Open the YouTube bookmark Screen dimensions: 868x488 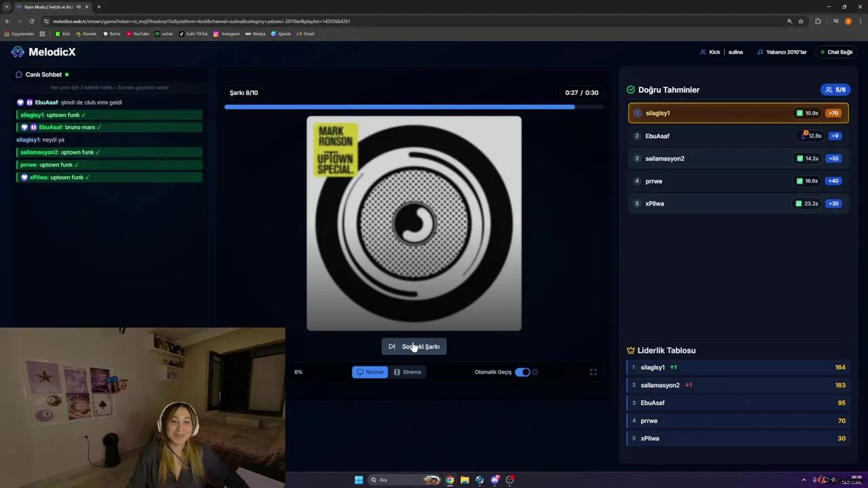tap(138, 33)
